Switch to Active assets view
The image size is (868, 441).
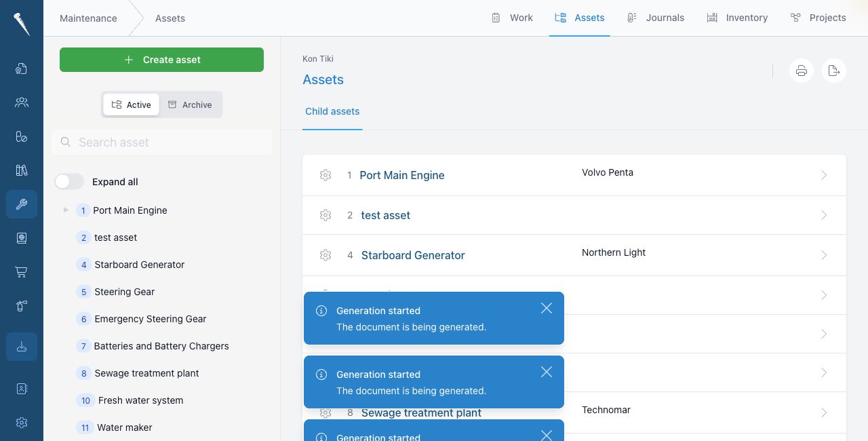132,104
